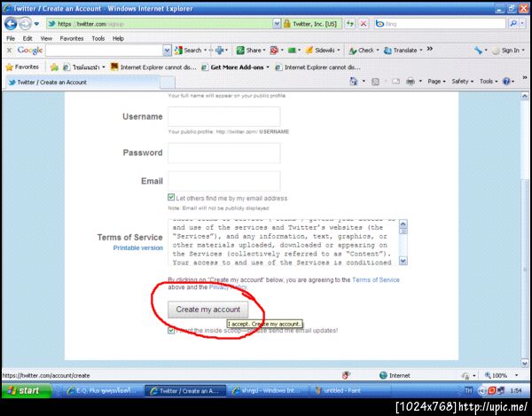532x416 pixels.
Task: Click the Internet security zone status icon
Action: tap(383, 375)
